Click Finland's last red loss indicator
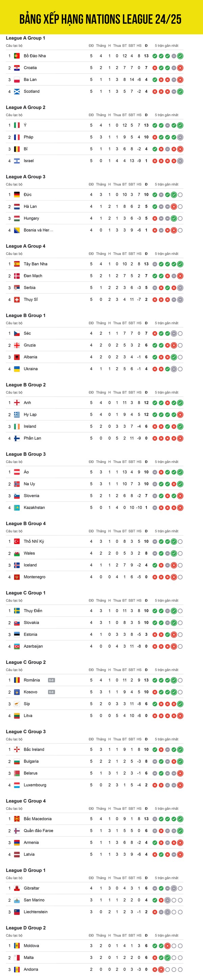Screen dimensions: 203x980 tap(180, 439)
